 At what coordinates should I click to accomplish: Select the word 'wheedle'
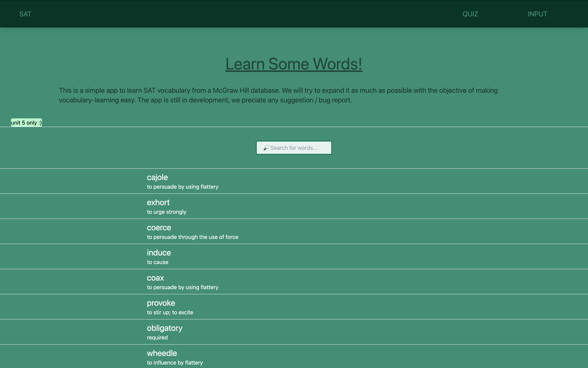point(162,353)
